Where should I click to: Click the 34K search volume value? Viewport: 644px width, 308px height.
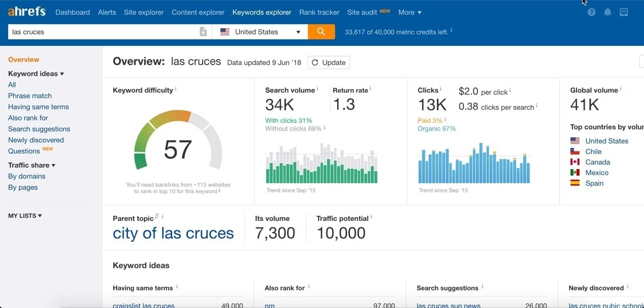pyautogui.click(x=280, y=104)
